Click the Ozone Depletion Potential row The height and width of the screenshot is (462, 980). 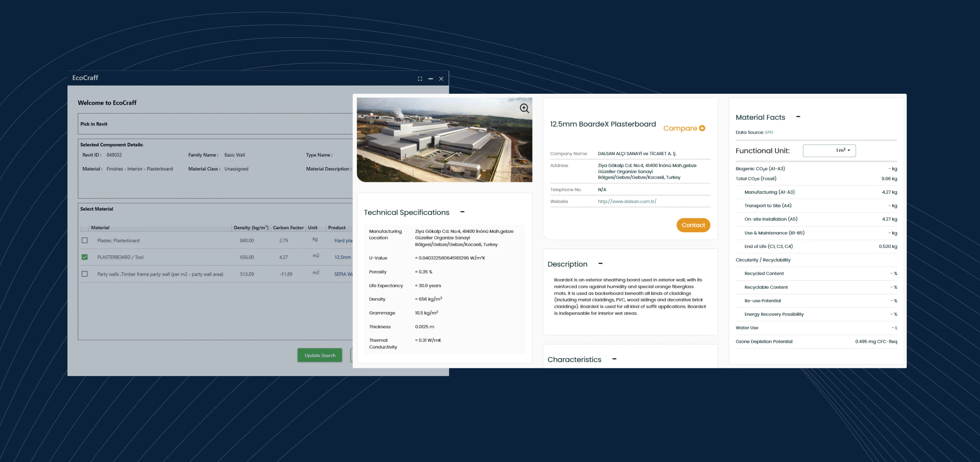click(x=816, y=341)
